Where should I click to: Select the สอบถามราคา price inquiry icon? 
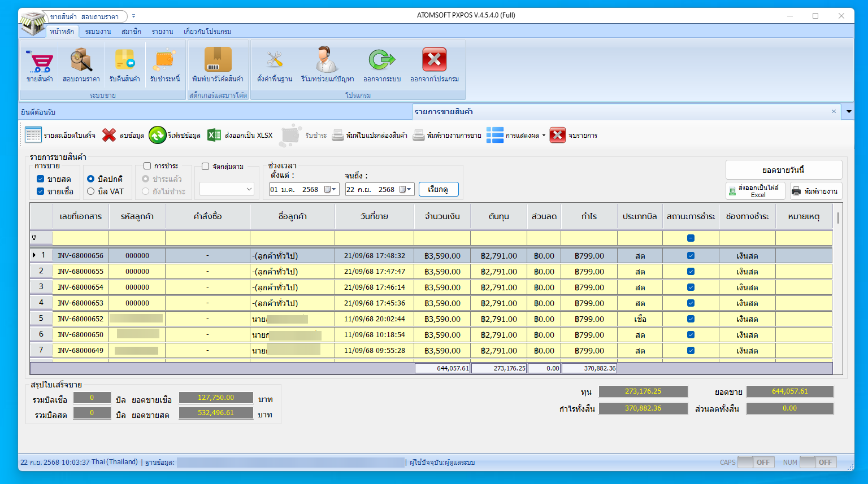coord(81,64)
